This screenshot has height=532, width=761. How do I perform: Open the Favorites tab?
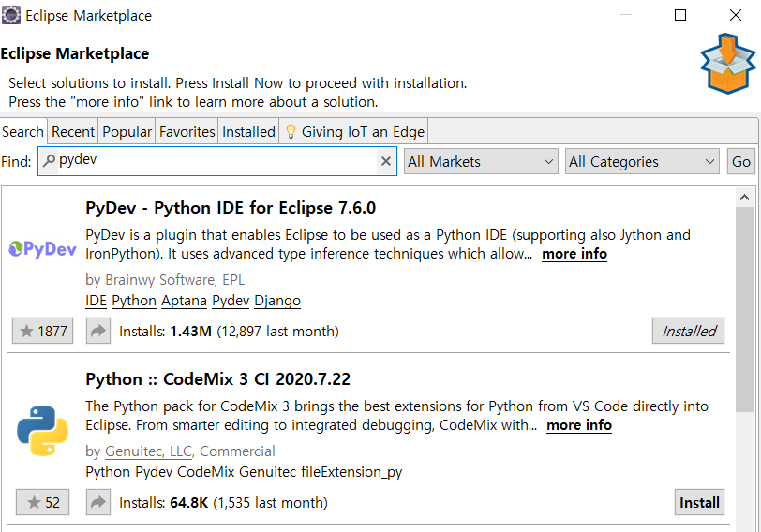pos(187,131)
